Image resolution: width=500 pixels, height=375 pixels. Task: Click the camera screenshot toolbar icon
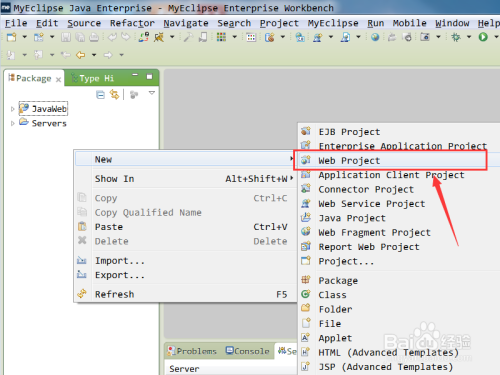[x=425, y=37]
